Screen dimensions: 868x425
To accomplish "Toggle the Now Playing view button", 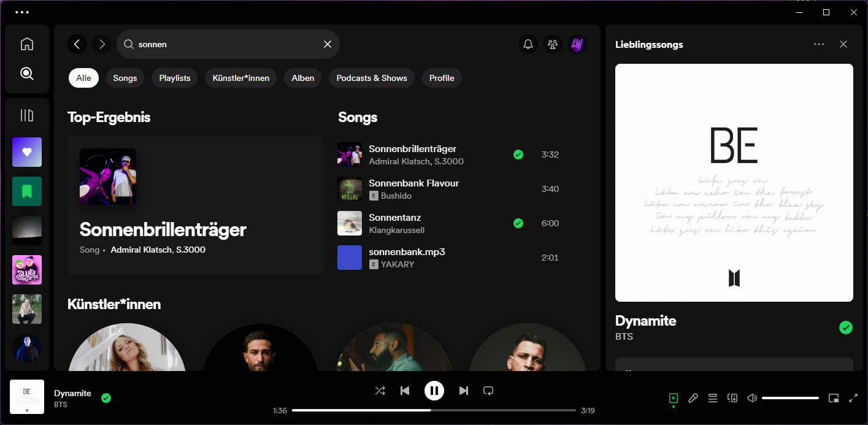I will click(x=674, y=398).
